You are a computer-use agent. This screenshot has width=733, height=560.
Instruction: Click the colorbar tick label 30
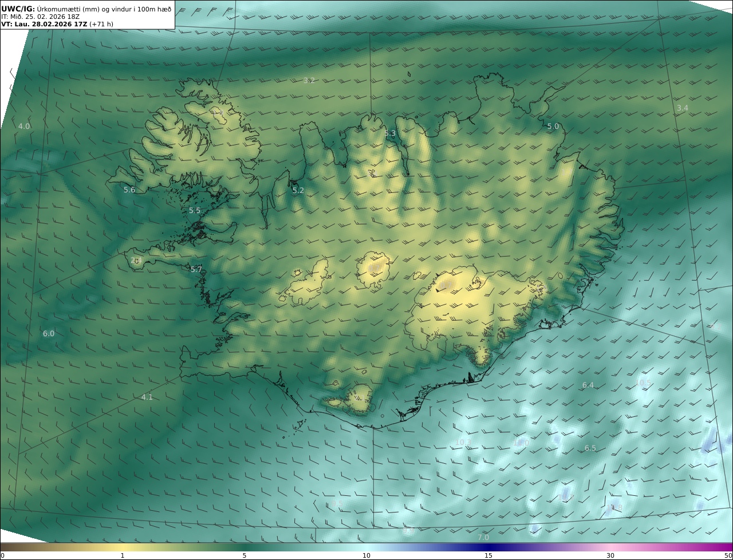pos(610,555)
